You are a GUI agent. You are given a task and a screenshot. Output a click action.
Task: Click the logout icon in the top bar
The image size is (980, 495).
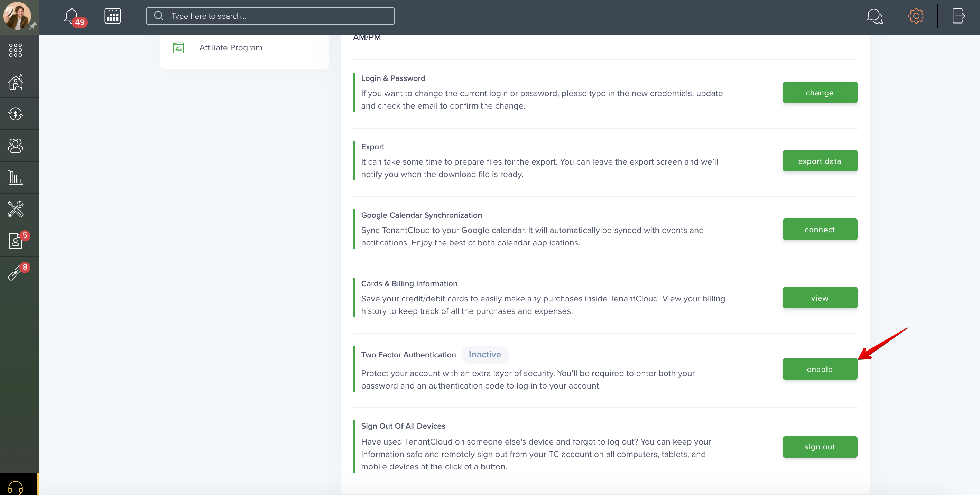[x=959, y=16]
